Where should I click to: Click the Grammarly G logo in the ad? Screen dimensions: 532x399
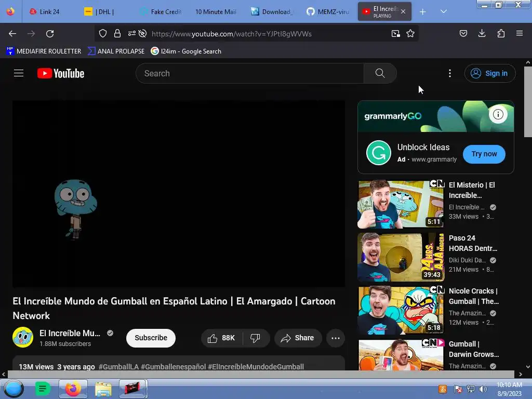point(379,153)
